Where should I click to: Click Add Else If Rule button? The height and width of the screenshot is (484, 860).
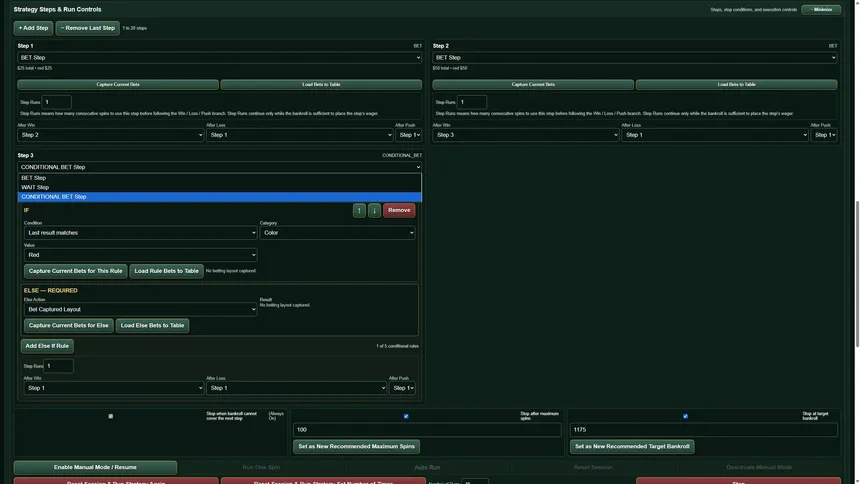[x=47, y=346]
